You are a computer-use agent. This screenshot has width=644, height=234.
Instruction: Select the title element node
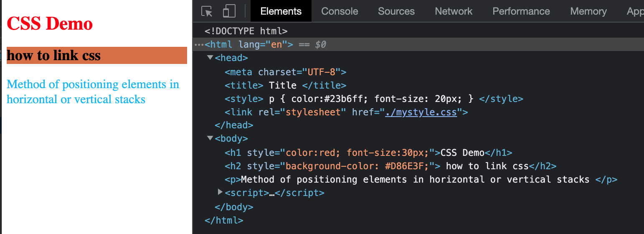point(286,85)
